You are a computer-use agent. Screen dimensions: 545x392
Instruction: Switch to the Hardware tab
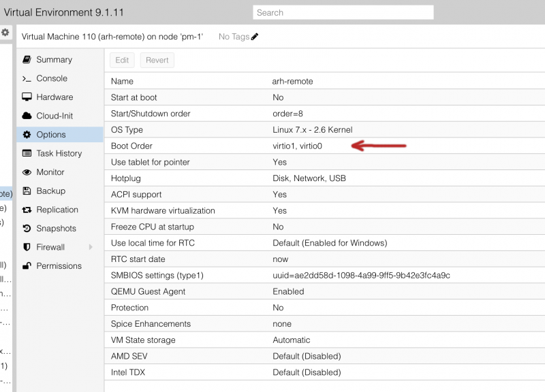pos(60,97)
